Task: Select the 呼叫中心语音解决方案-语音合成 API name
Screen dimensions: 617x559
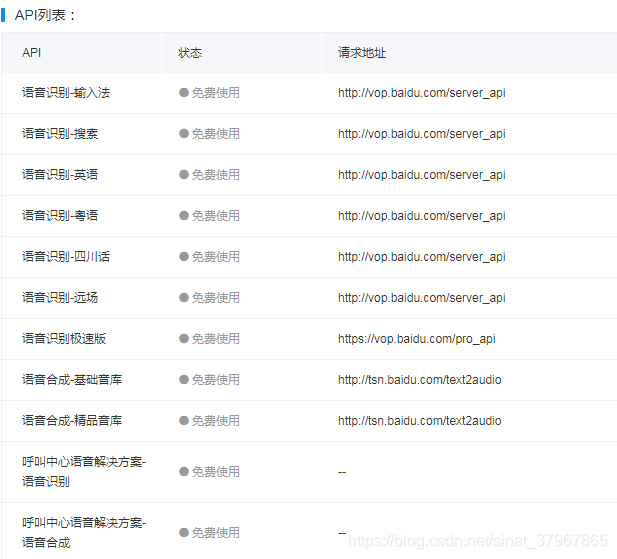Action: pyautogui.click(x=84, y=533)
